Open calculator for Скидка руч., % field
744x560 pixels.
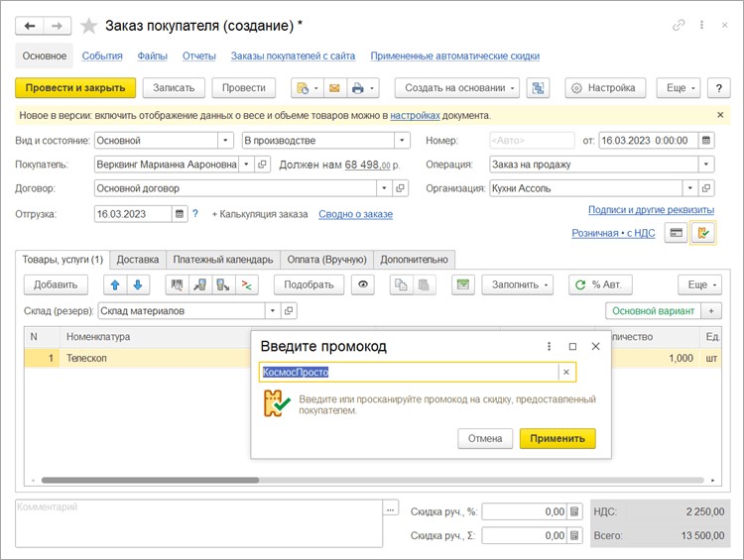[x=573, y=512]
